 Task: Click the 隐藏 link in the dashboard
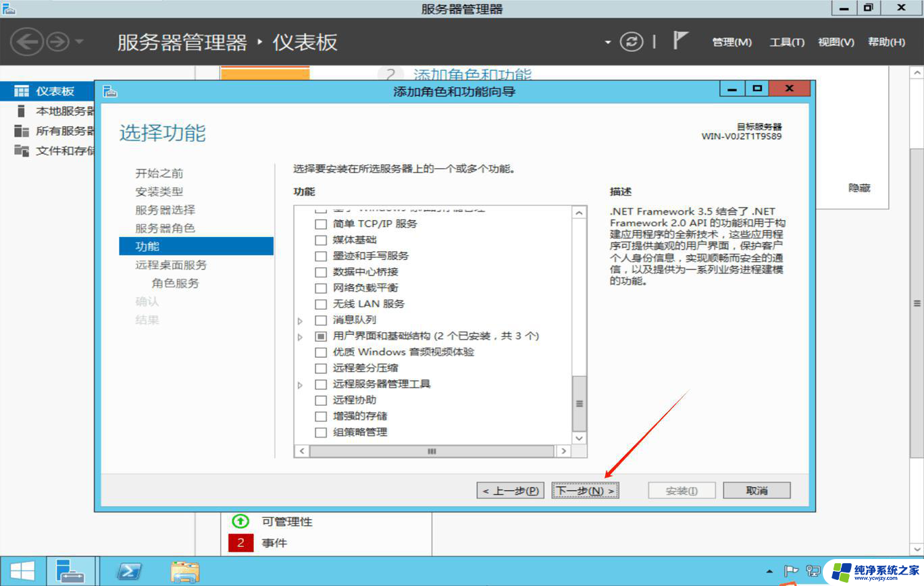coord(859,188)
